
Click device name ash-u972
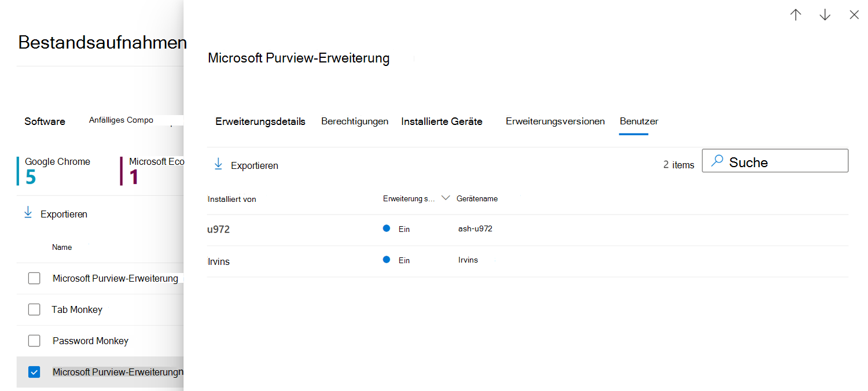(475, 228)
